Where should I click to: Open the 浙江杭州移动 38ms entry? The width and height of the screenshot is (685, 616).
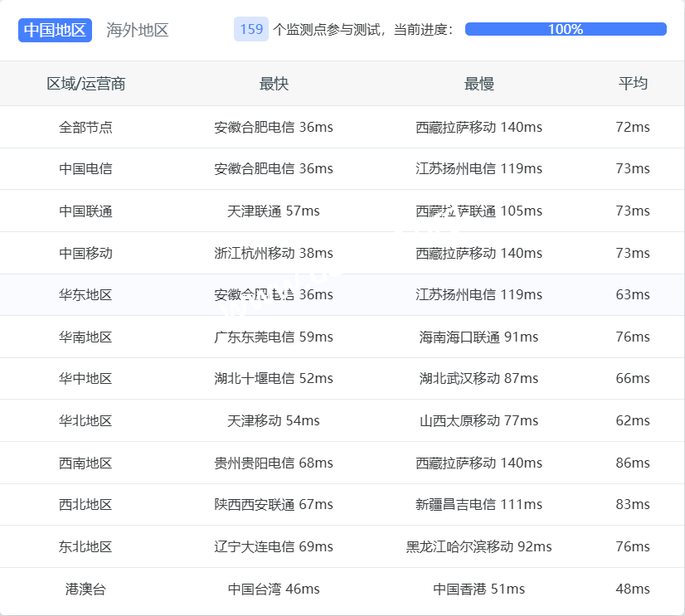click(x=274, y=253)
